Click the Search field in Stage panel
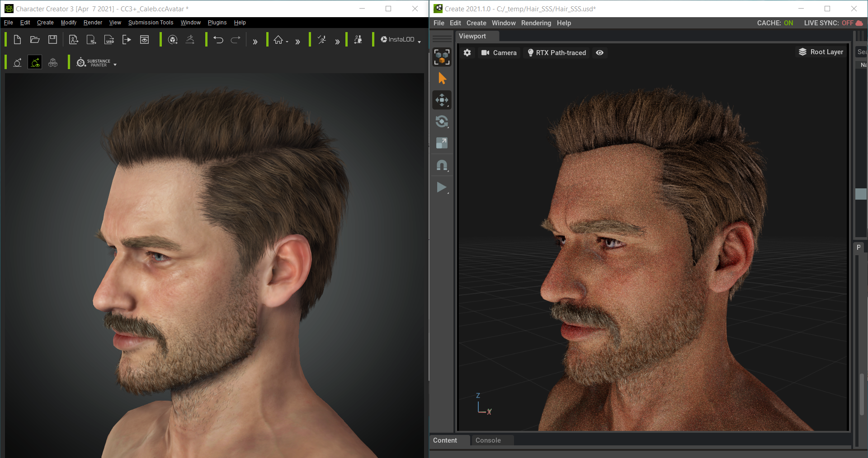 [861, 52]
